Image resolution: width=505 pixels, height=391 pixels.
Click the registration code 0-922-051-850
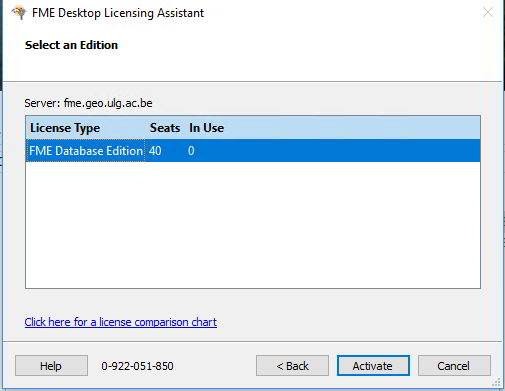click(x=137, y=366)
